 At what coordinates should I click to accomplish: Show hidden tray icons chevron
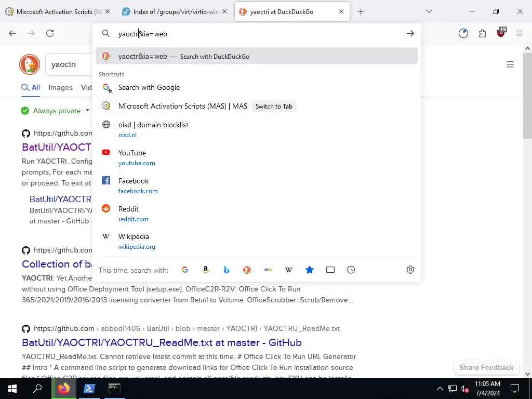[440, 389]
